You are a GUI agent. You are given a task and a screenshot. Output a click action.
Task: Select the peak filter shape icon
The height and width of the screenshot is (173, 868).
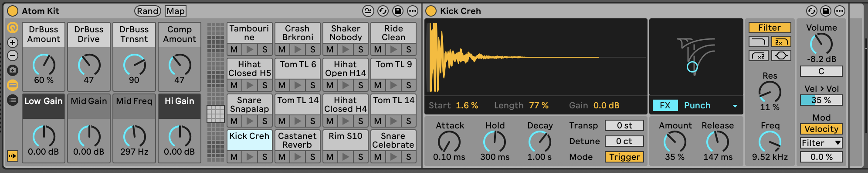[x=781, y=56]
